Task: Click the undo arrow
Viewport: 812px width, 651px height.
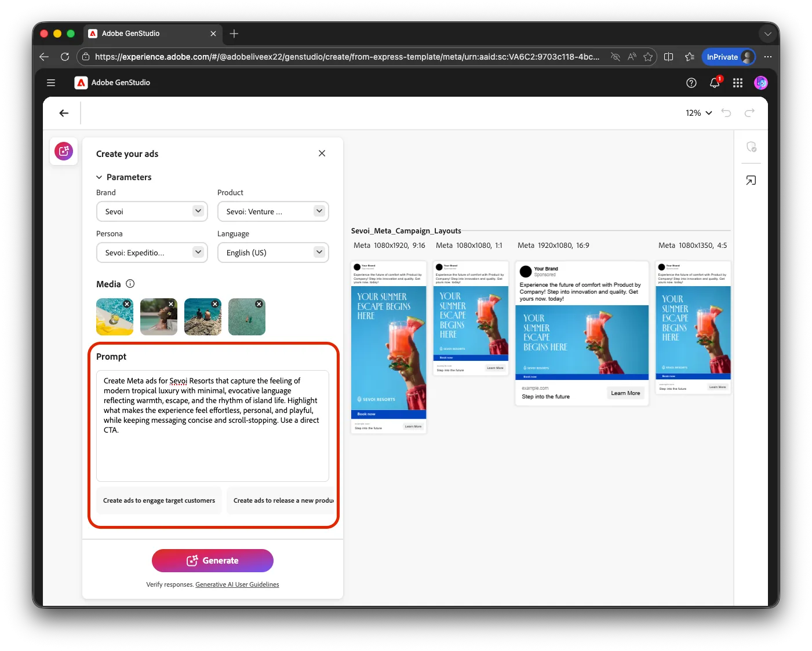Action: 726,113
